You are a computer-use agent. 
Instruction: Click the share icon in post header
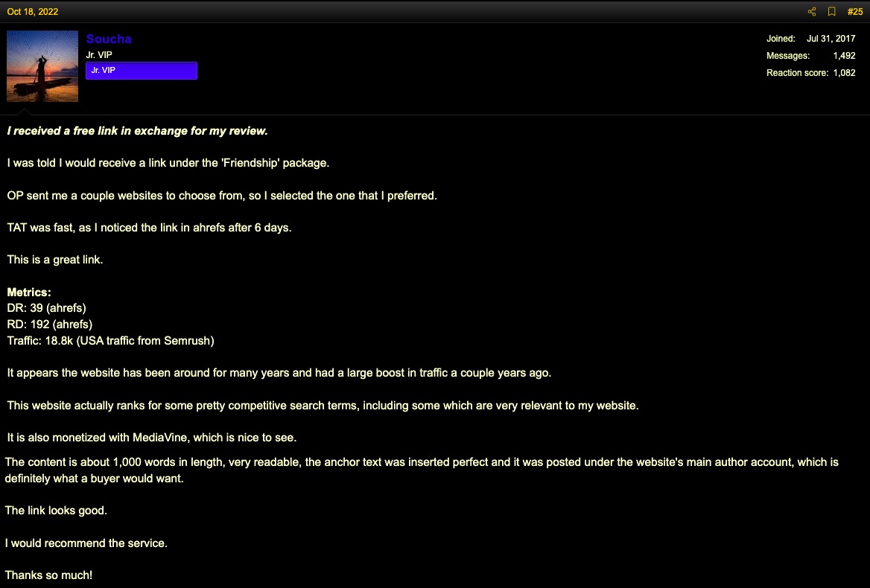click(x=812, y=12)
